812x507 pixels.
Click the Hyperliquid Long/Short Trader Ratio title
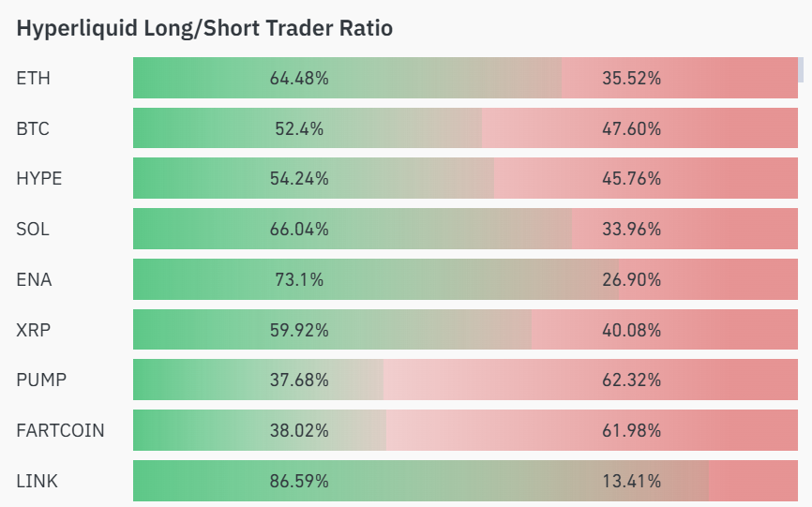204,28
